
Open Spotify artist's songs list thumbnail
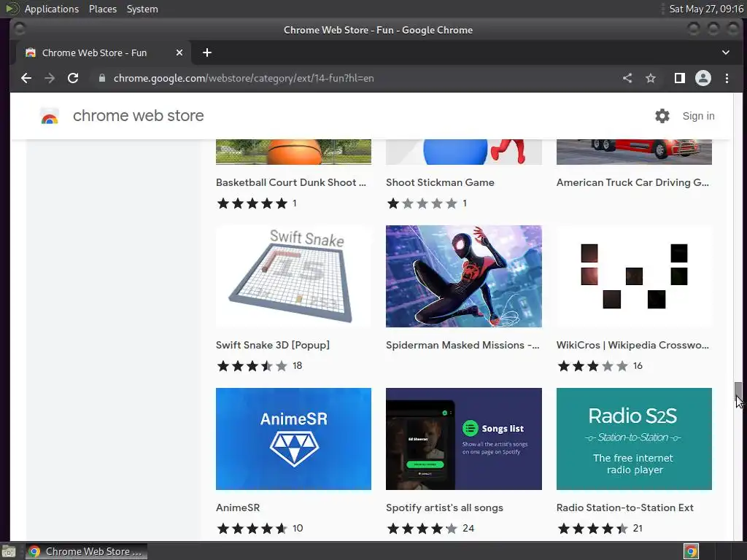(x=463, y=438)
